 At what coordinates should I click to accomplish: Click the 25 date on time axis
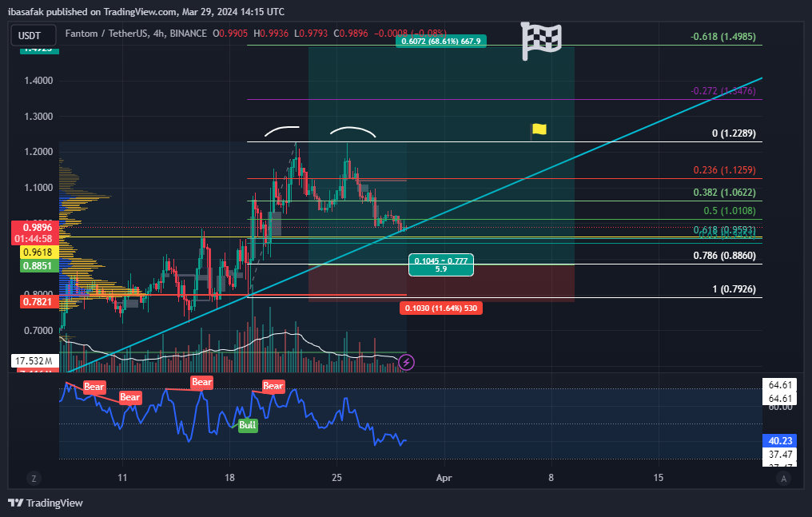336,478
